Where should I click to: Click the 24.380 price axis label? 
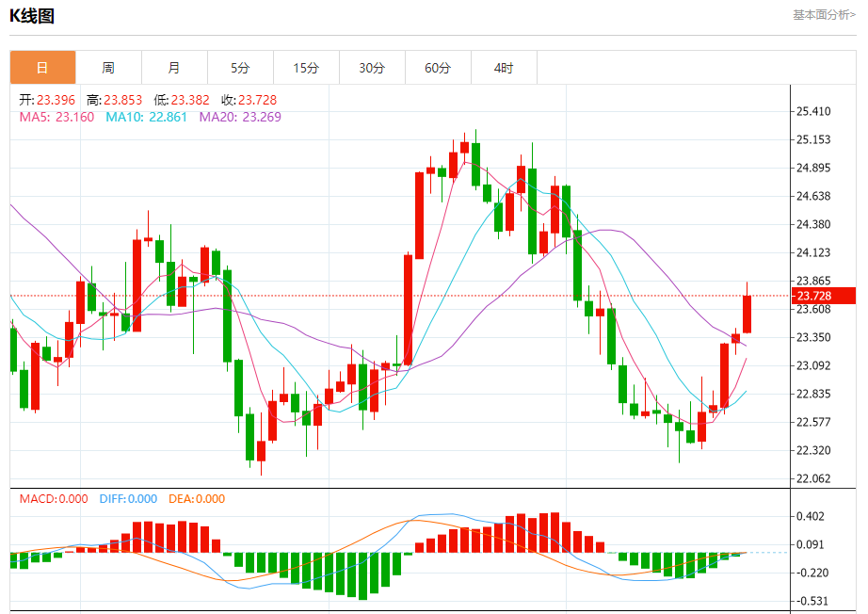[x=813, y=224]
